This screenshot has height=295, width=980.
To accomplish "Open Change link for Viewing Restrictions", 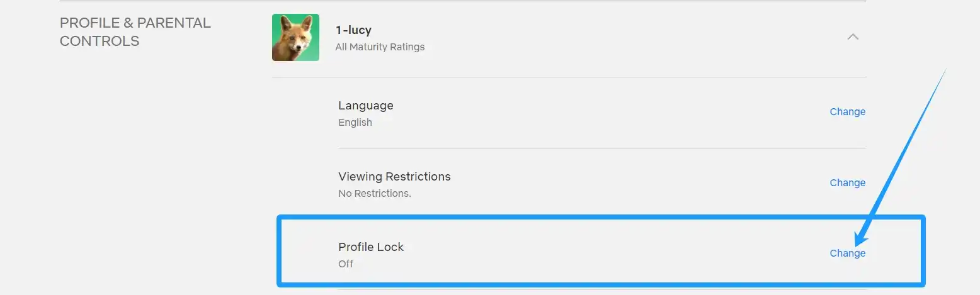I will (x=847, y=182).
